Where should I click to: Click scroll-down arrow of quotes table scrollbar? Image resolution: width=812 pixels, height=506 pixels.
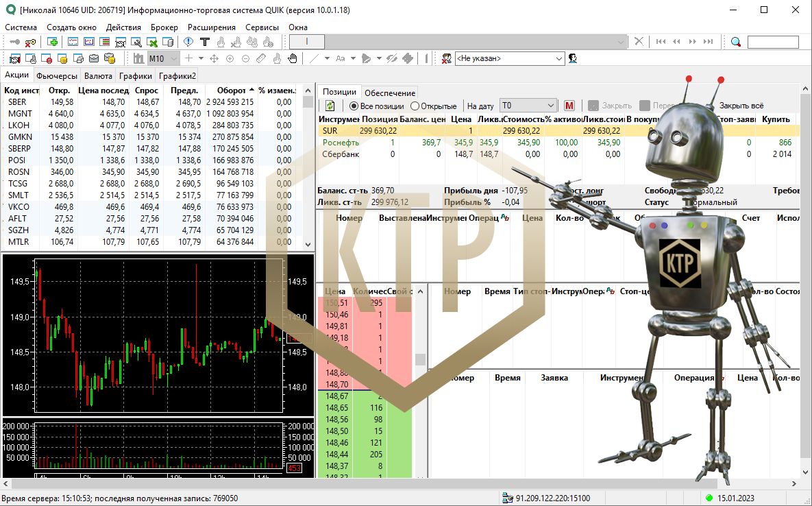click(308, 245)
